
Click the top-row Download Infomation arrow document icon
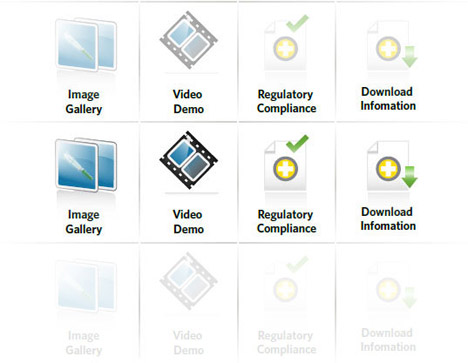pyautogui.click(x=392, y=45)
